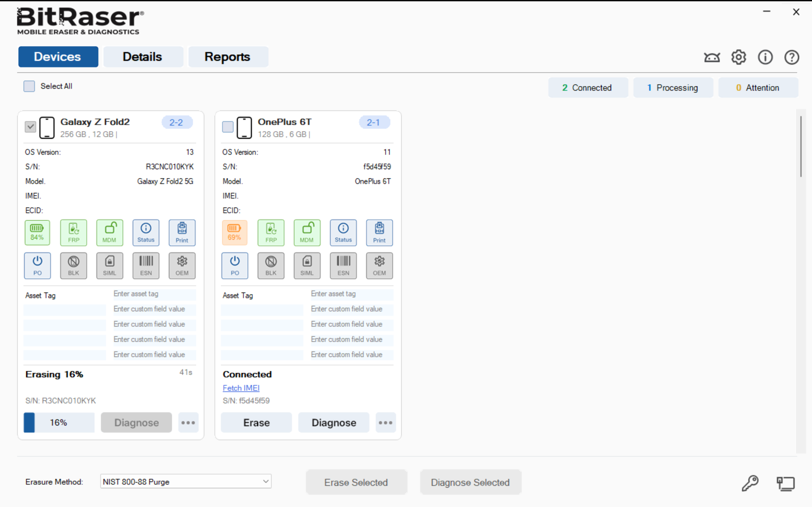
Task: Check FRP status for OnePlus 6T
Action: [271, 233]
